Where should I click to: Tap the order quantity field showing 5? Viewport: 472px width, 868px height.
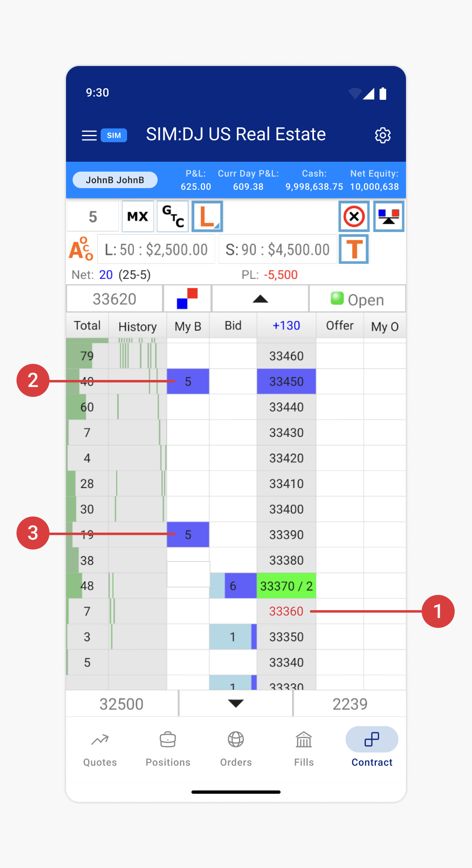[x=93, y=217]
